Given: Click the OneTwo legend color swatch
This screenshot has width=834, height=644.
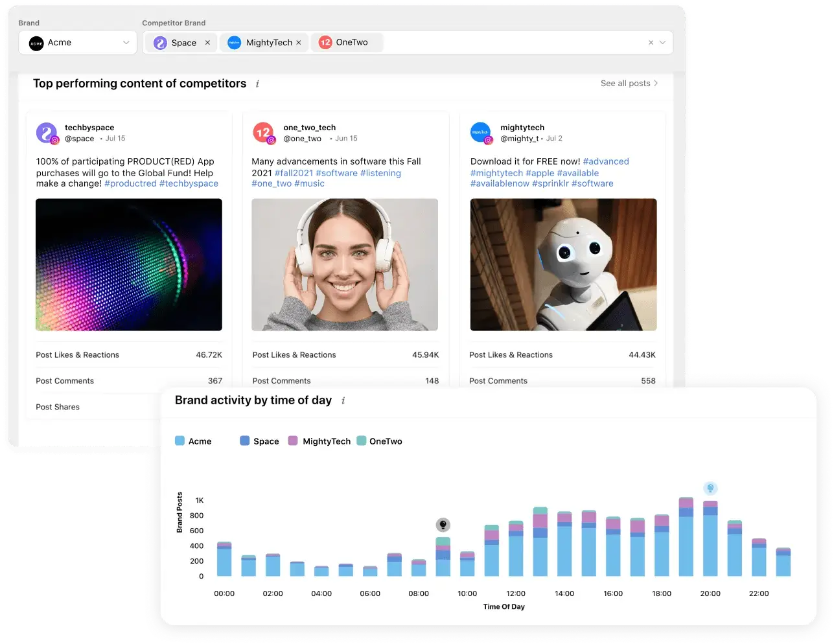Looking at the screenshot, I should pos(361,441).
